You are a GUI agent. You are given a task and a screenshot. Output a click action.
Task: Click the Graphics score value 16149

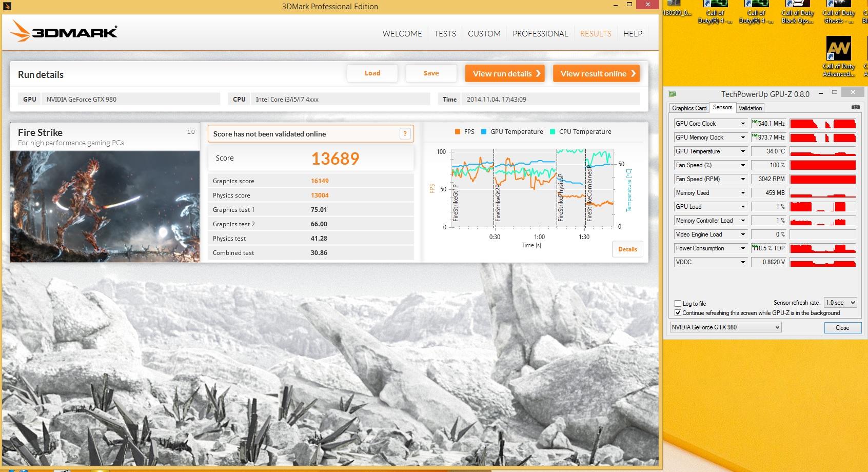[320, 181]
